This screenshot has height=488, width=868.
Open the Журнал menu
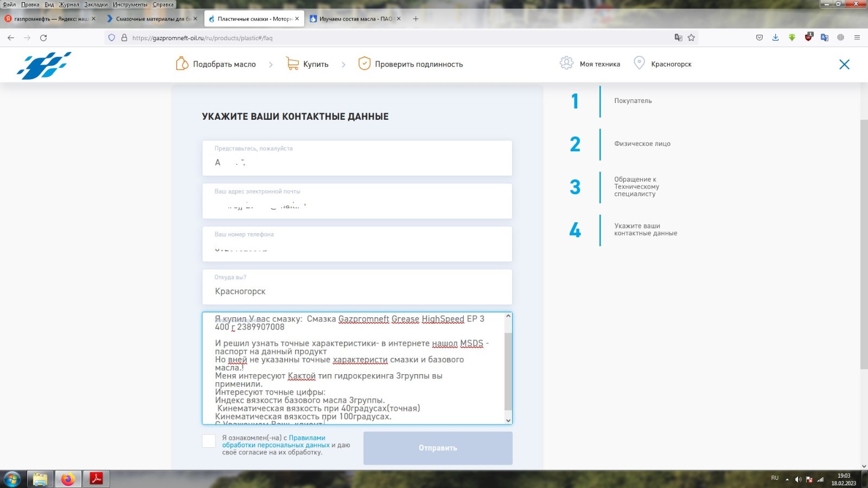[x=69, y=4]
